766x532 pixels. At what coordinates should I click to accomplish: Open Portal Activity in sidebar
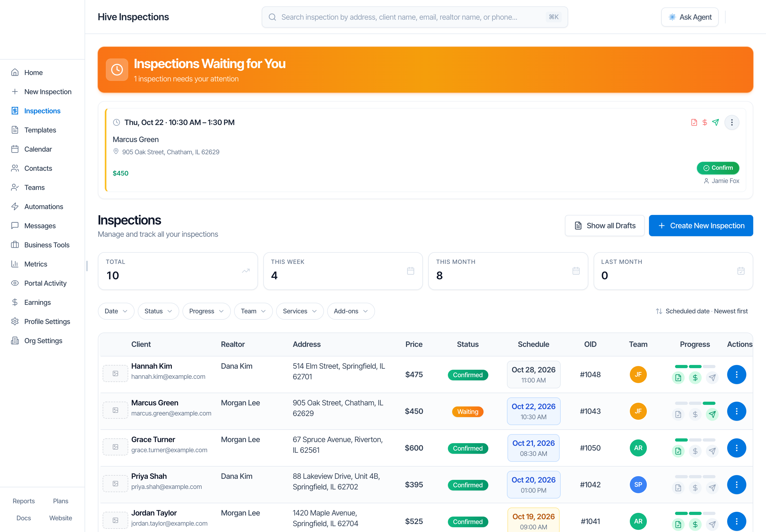(x=42, y=283)
